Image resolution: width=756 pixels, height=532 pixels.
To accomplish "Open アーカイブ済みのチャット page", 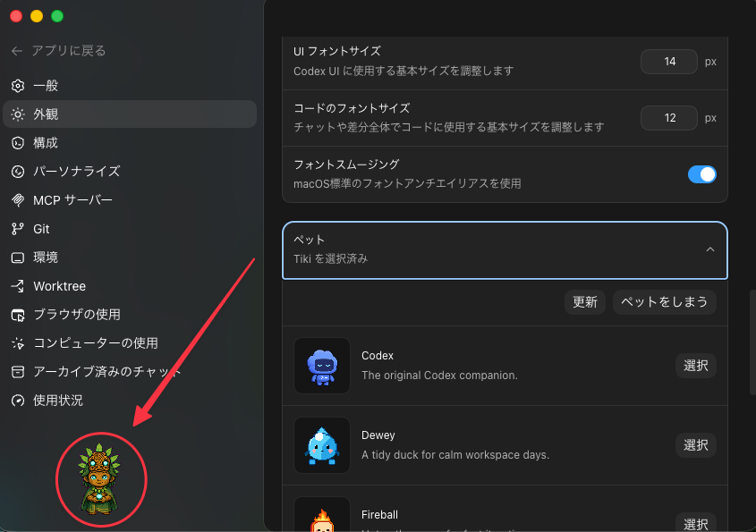I will (x=130, y=372).
